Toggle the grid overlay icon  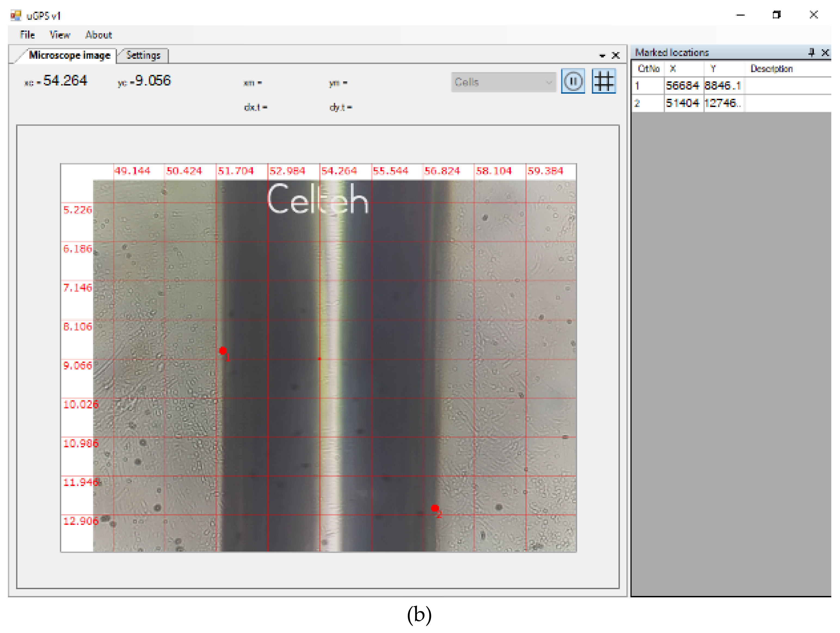pyautogui.click(x=604, y=81)
